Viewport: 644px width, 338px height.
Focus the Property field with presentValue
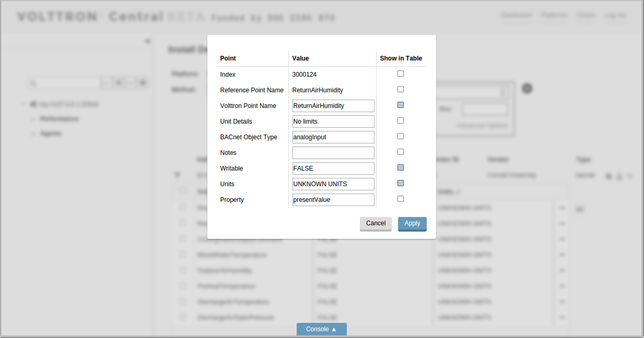click(333, 200)
